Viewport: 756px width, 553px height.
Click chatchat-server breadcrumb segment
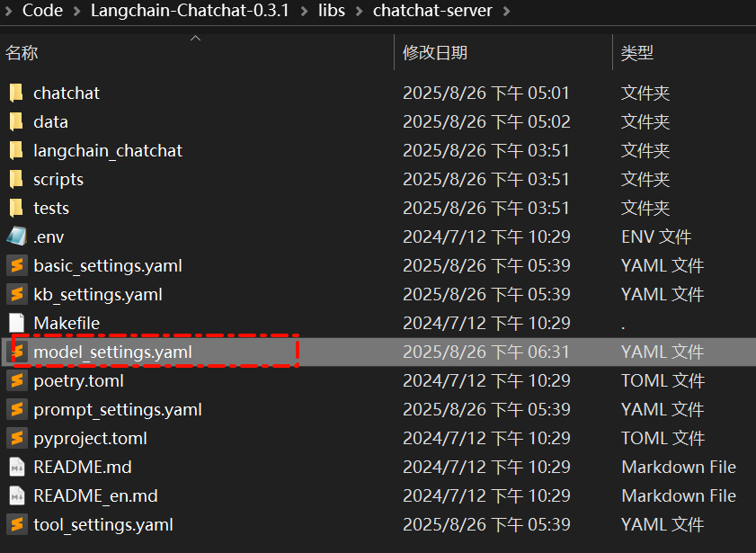(x=432, y=11)
